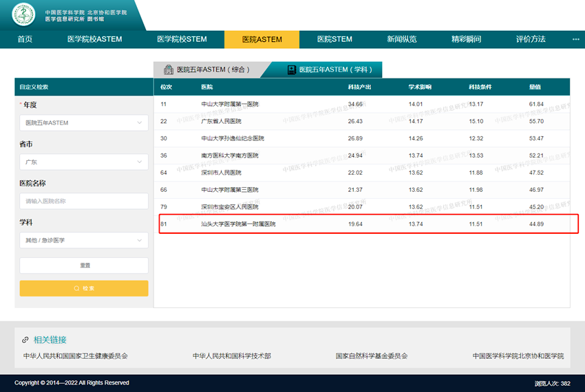Open link 中华人民共和国科学技术部
585x392 pixels.
232,356
